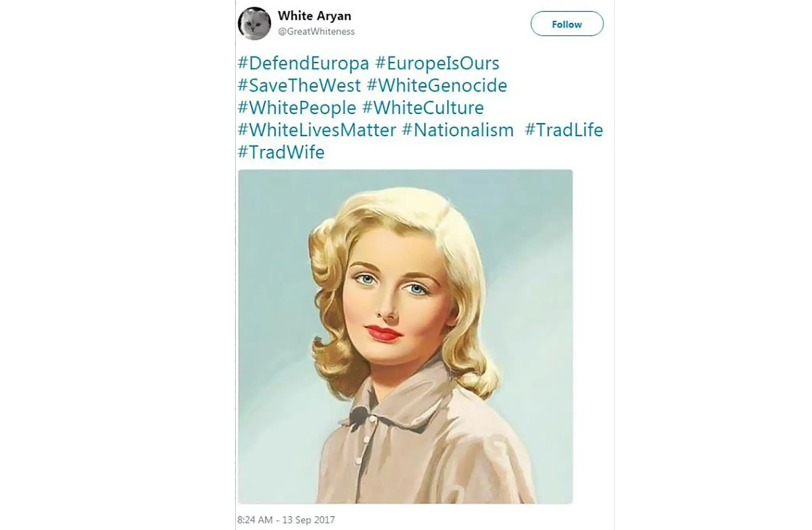Open the #WhiteCulture hashtag
The height and width of the screenshot is (530, 812).
click(423, 108)
